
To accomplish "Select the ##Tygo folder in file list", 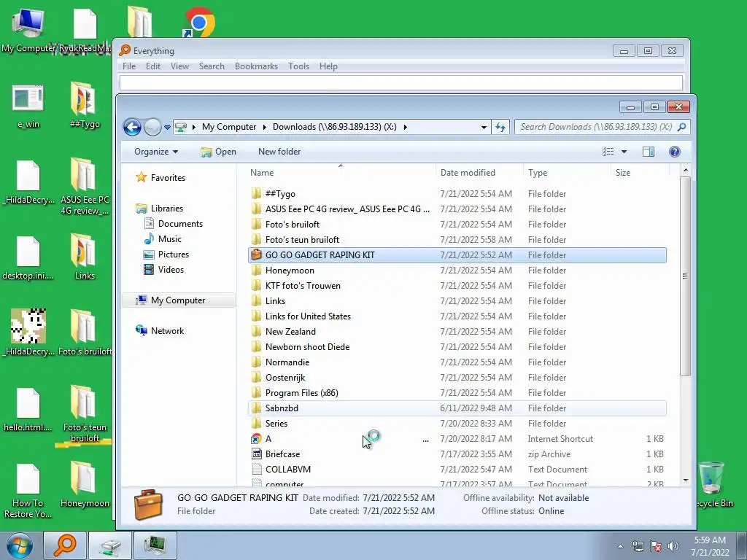I will pos(457,194).
